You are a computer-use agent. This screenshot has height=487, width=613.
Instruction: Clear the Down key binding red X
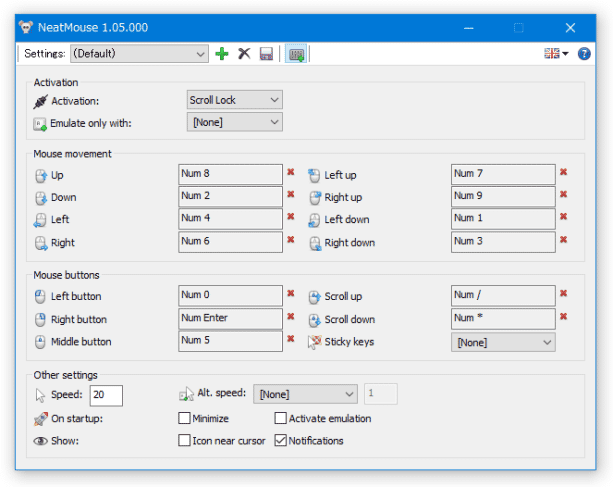[290, 194]
